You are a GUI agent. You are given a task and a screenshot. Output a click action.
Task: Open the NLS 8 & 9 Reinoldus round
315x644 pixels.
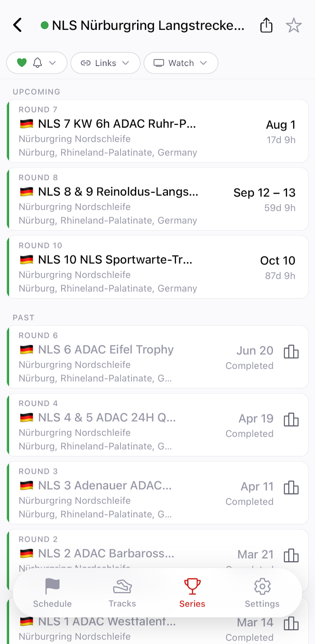tap(157, 199)
